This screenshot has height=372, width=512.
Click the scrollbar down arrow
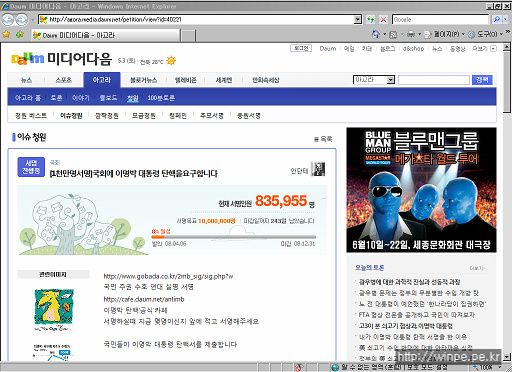pos(507,356)
